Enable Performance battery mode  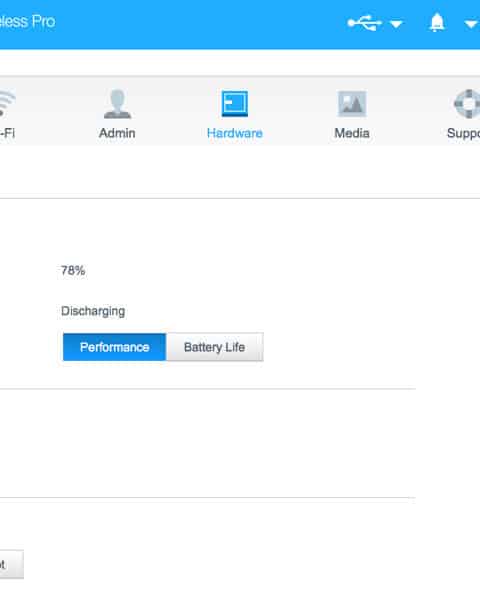coord(115,347)
